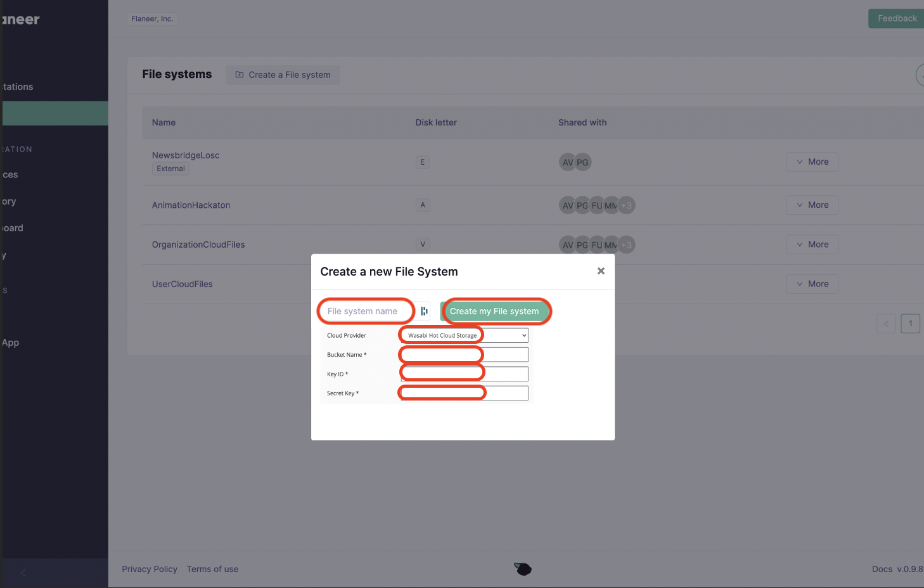
Task: Click PG avatar in NewsbridgeLosc row
Action: pyautogui.click(x=582, y=162)
